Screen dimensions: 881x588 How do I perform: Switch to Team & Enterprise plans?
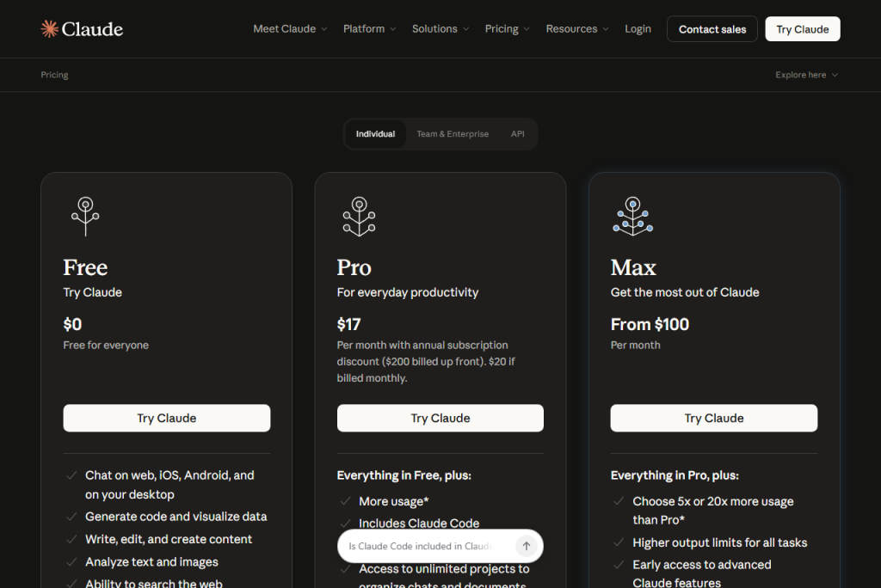453,134
